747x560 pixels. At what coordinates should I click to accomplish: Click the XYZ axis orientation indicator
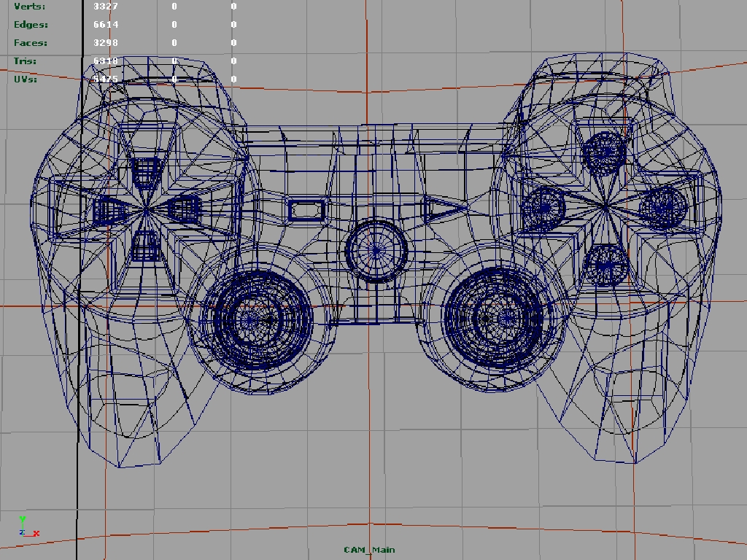coord(28,526)
